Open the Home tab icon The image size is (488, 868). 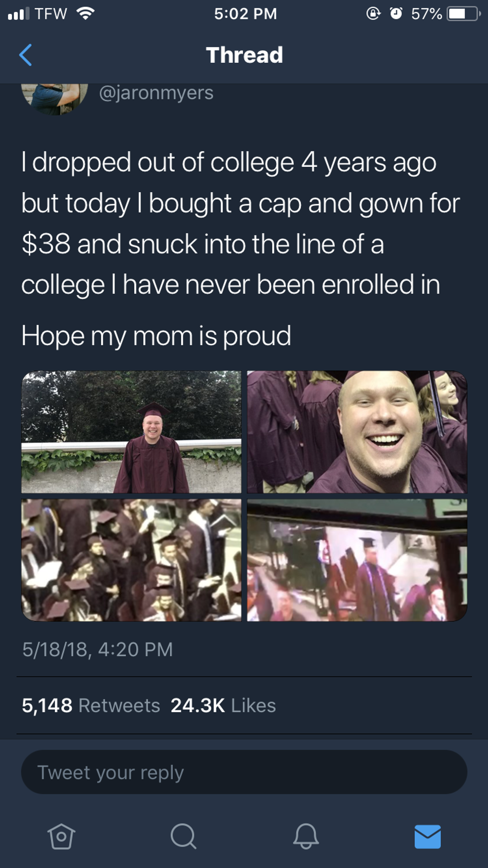pos(61,836)
